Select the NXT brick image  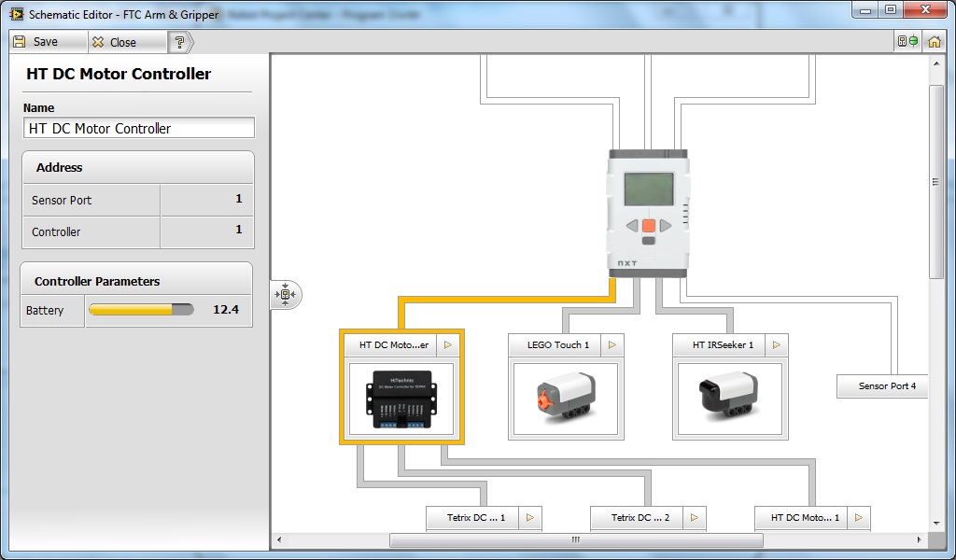click(x=648, y=213)
